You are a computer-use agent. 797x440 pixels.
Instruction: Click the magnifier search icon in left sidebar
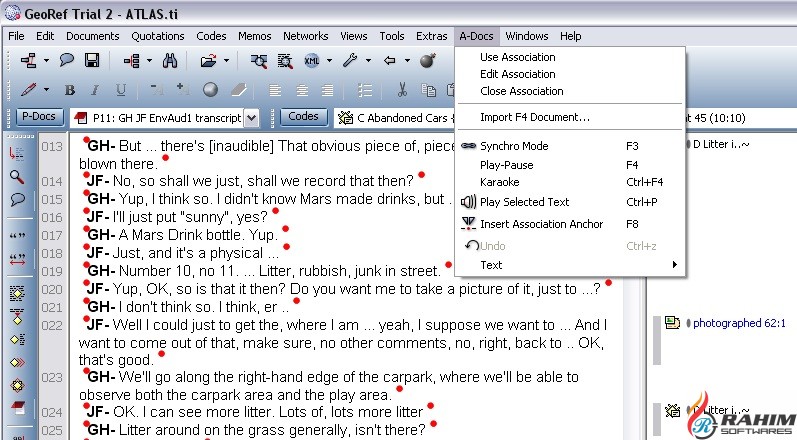coord(17,176)
